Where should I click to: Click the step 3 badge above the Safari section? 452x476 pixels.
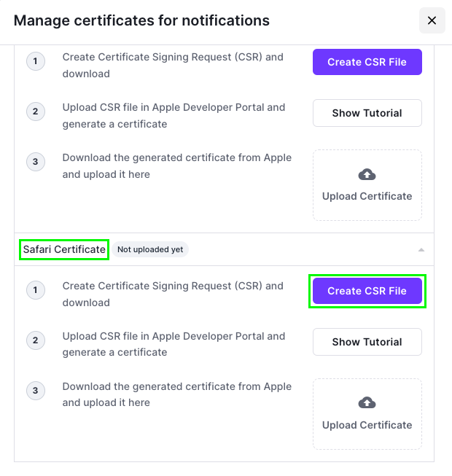(35, 162)
